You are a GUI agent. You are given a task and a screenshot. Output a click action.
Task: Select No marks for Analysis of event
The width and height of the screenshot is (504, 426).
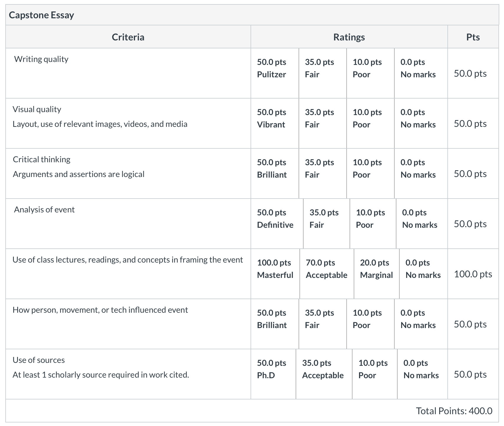coord(422,224)
